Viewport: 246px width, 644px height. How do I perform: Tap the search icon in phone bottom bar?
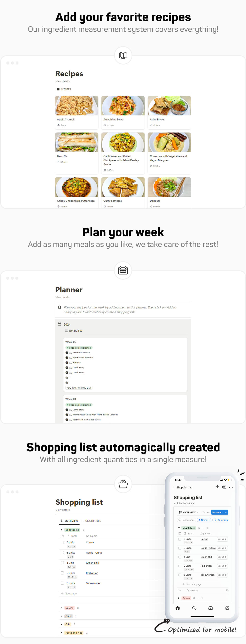click(194, 608)
